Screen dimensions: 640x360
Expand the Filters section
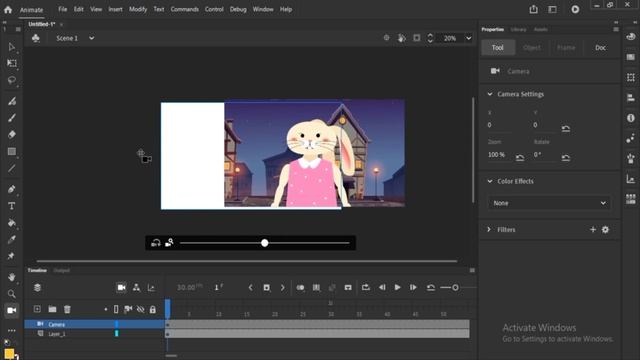[x=489, y=230]
